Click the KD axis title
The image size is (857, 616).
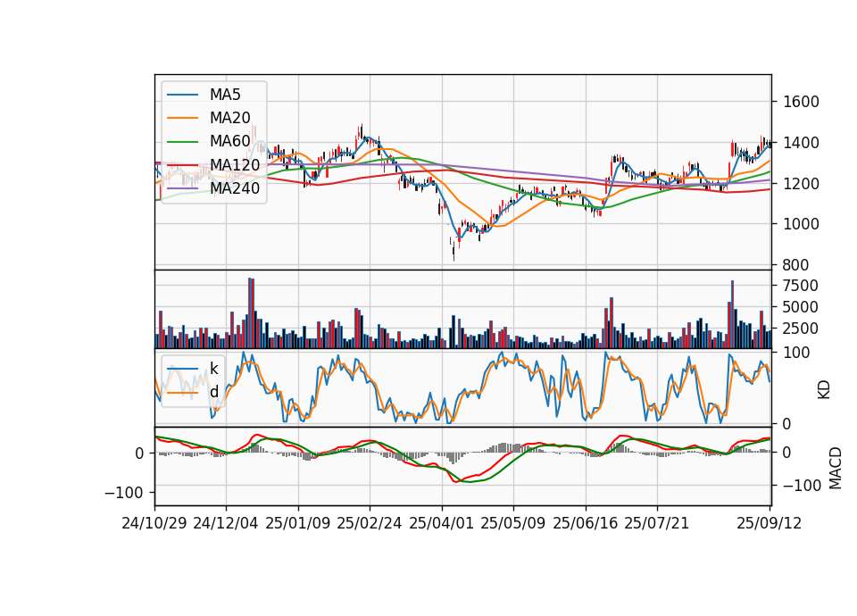pos(824,390)
